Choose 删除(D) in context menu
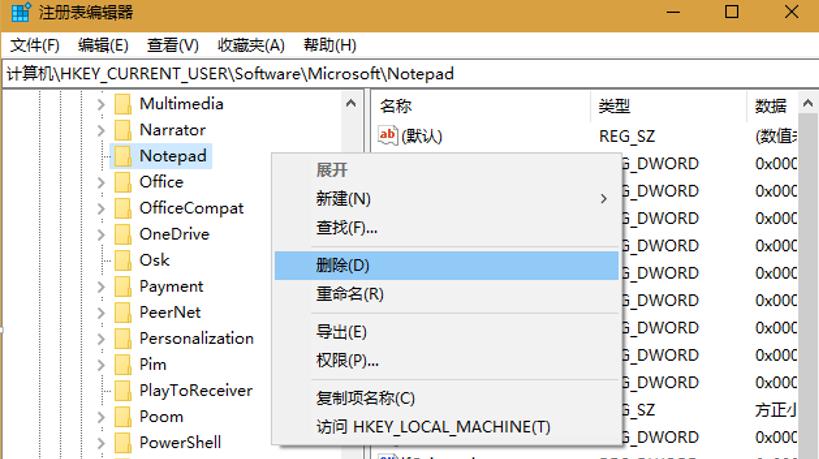819x459 pixels. (x=447, y=265)
